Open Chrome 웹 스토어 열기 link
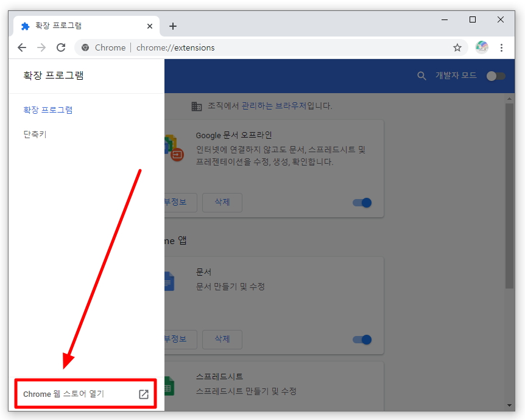The width and height of the screenshot is (525, 420). tap(85, 394)
